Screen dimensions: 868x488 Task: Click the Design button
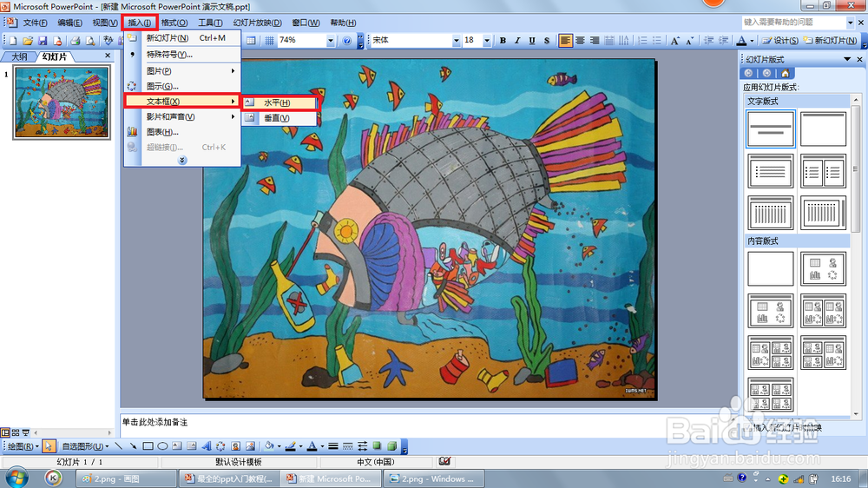780,41
